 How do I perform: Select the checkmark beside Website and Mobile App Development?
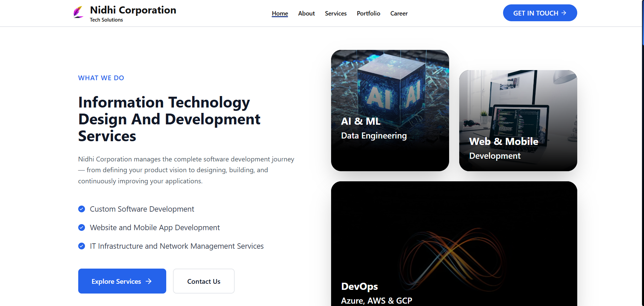pyautogui.click(x=82, y=227)
